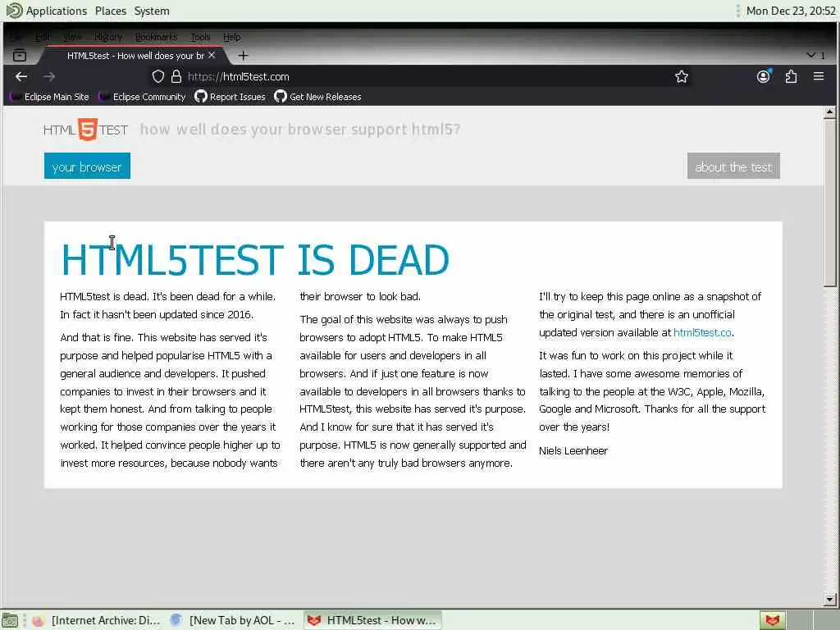Image resolution: width=840 pixels, height=630 pixels.
Task: Open the Eclipse Community bookmark
Action: pyautogui.click(x=143, y=97)
